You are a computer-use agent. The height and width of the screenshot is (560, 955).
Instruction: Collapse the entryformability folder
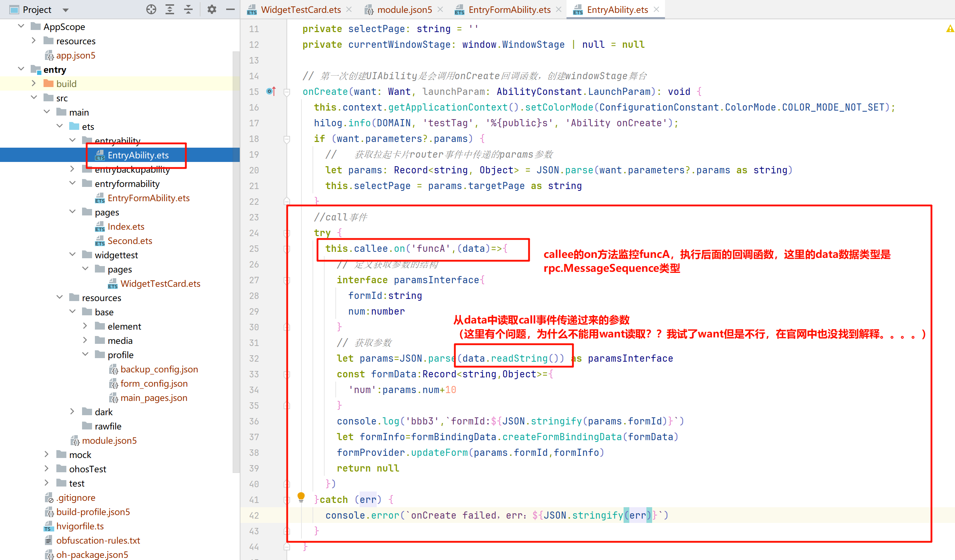[x=72, y=183]
